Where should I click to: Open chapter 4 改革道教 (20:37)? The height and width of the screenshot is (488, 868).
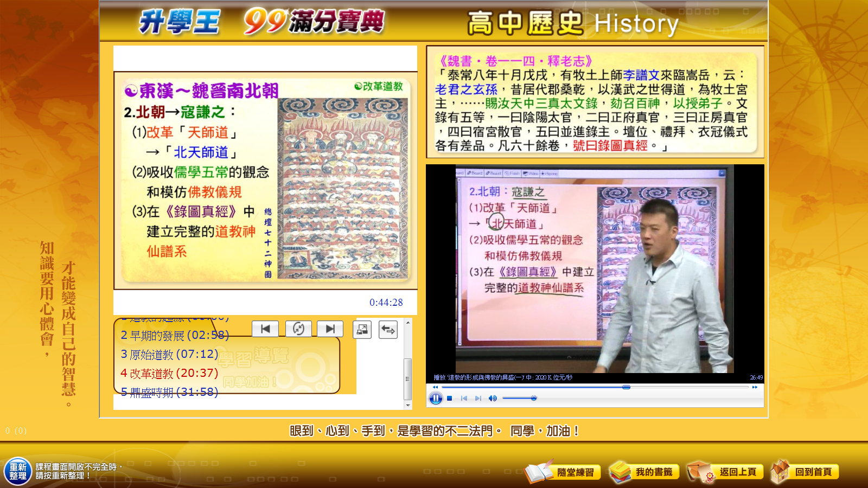169,373
